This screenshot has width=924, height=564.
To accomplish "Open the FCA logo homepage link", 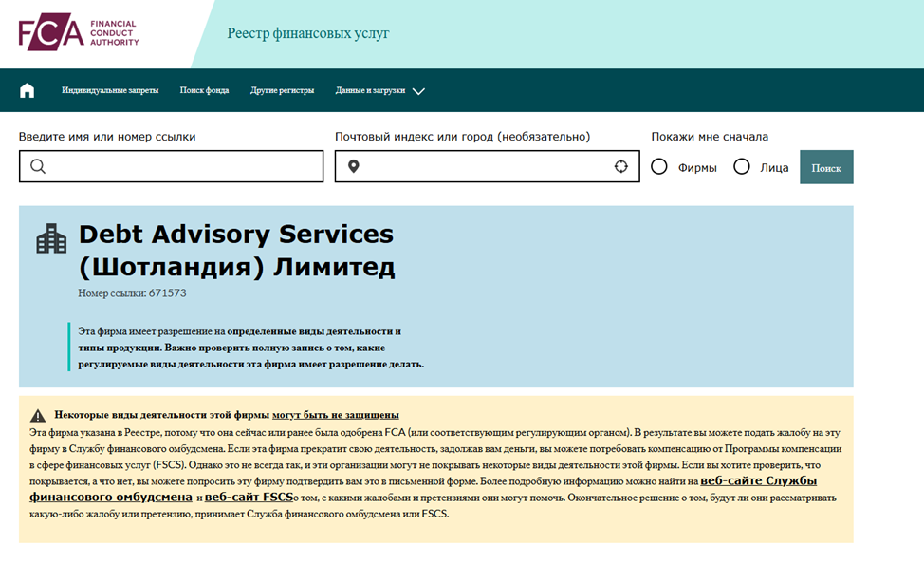I will click(79, 32).
